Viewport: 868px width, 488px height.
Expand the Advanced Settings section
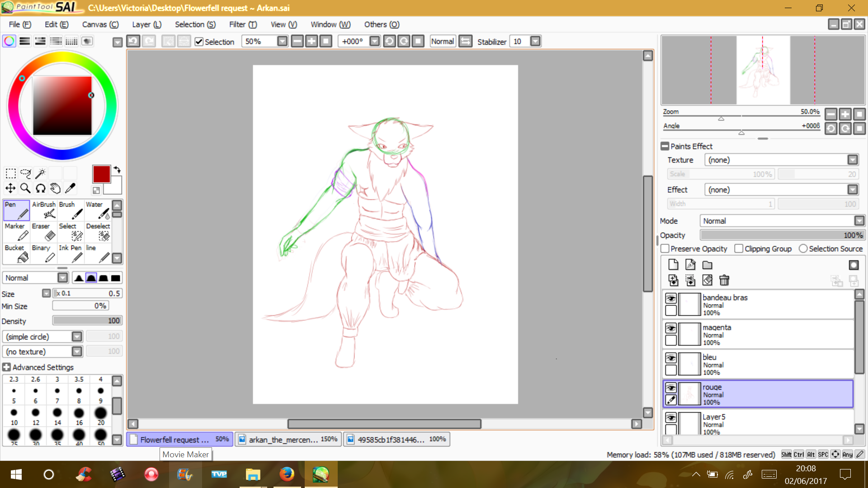tap(6, 367)
